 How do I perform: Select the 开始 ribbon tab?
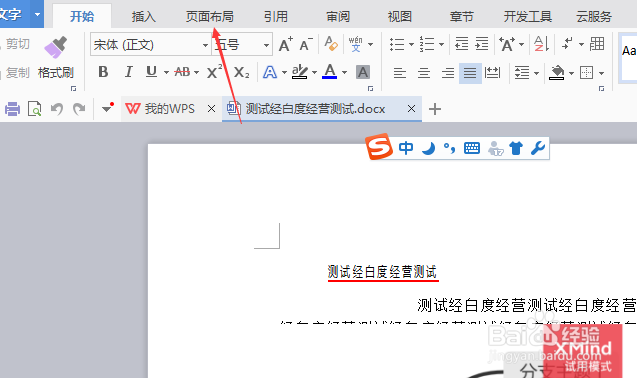coord(82,17)
